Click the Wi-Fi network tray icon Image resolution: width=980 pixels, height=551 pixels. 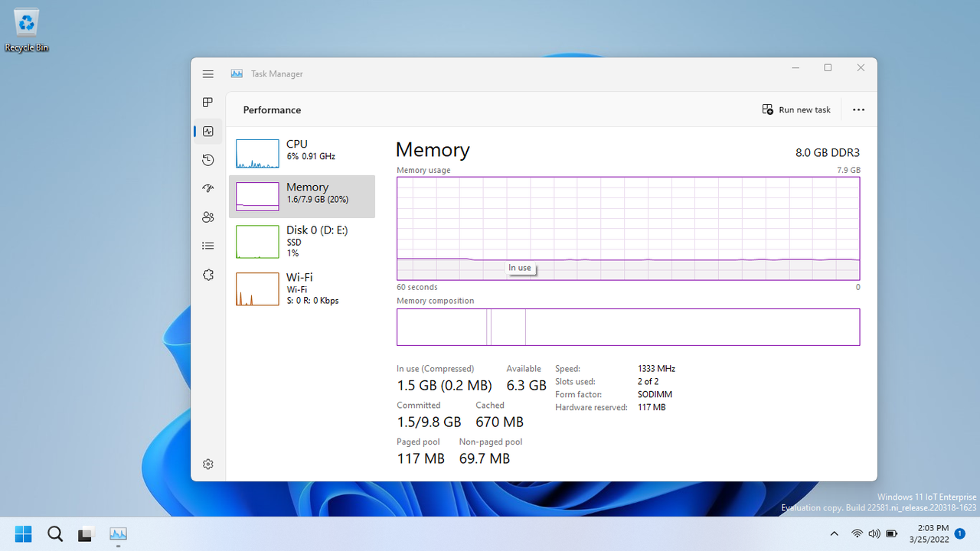point(857,533)
